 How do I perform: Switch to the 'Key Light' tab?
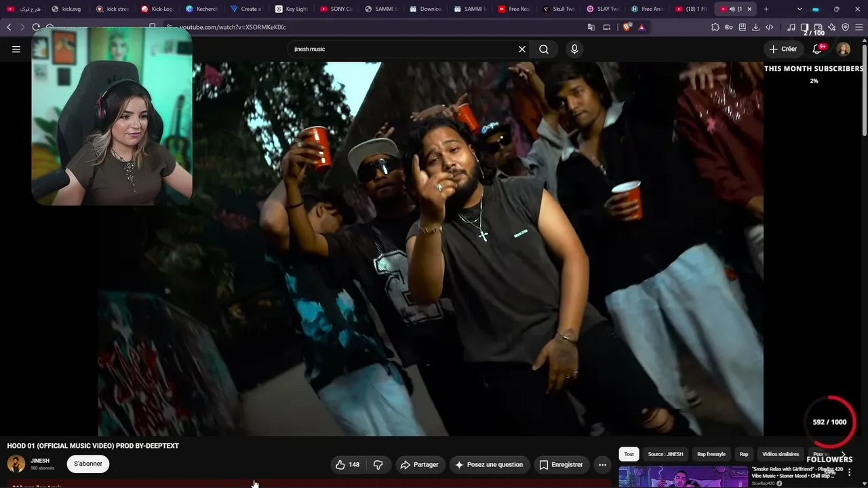click(x=290, y=9)
